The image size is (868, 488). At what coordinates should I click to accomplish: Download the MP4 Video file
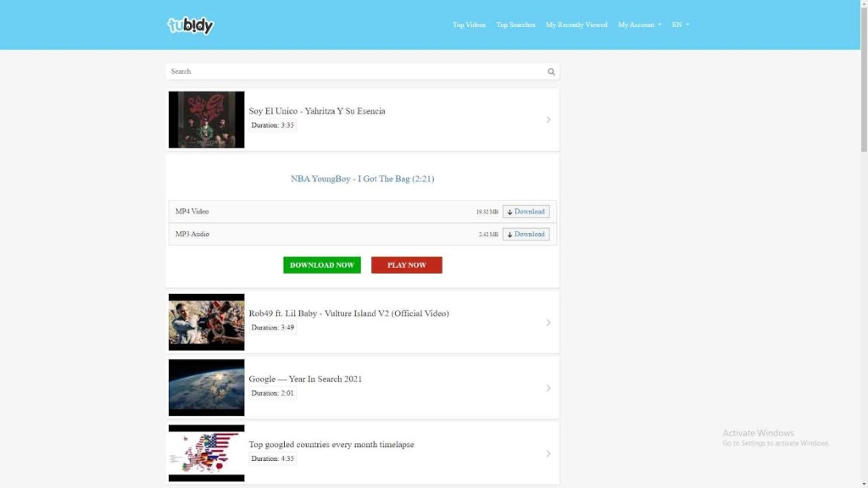point(526,211)
